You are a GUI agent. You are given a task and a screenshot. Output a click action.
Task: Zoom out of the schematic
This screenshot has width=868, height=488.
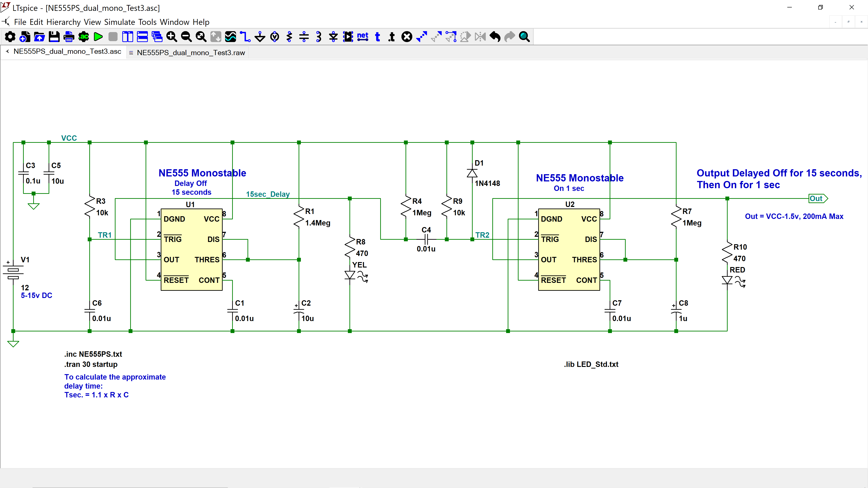point(186,37)
